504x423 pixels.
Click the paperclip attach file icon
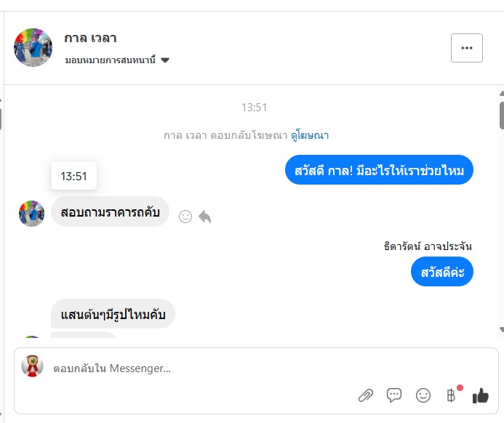(x=366, y=395)
